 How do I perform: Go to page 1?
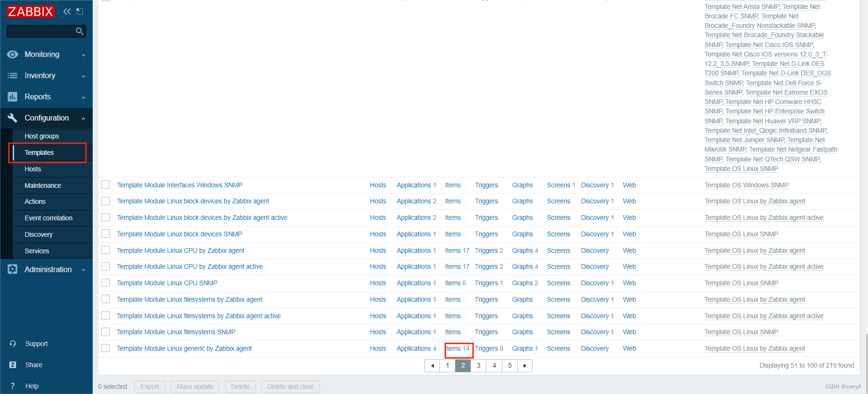447,366
